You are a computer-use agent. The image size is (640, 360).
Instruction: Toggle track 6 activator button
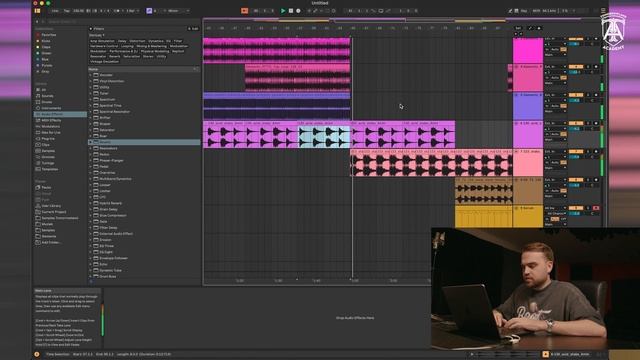point(576,180)
